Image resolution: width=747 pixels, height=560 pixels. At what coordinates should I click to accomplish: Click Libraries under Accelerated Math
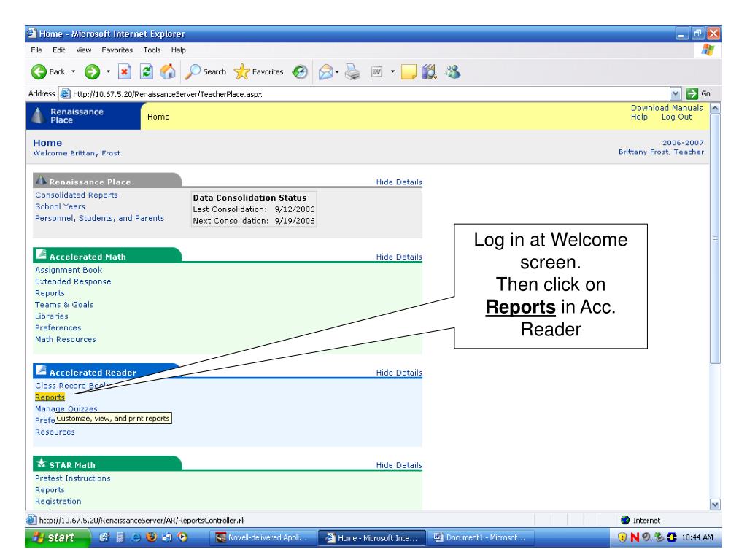[52, 316]
